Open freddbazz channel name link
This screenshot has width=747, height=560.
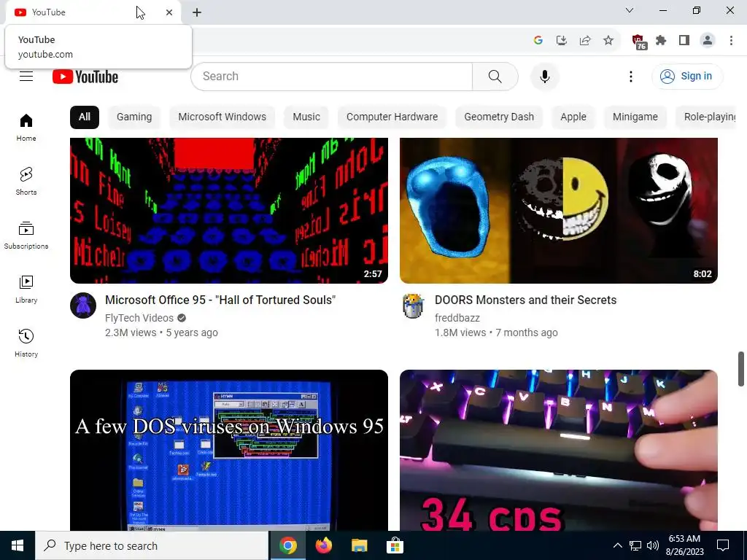pos(457,318)
